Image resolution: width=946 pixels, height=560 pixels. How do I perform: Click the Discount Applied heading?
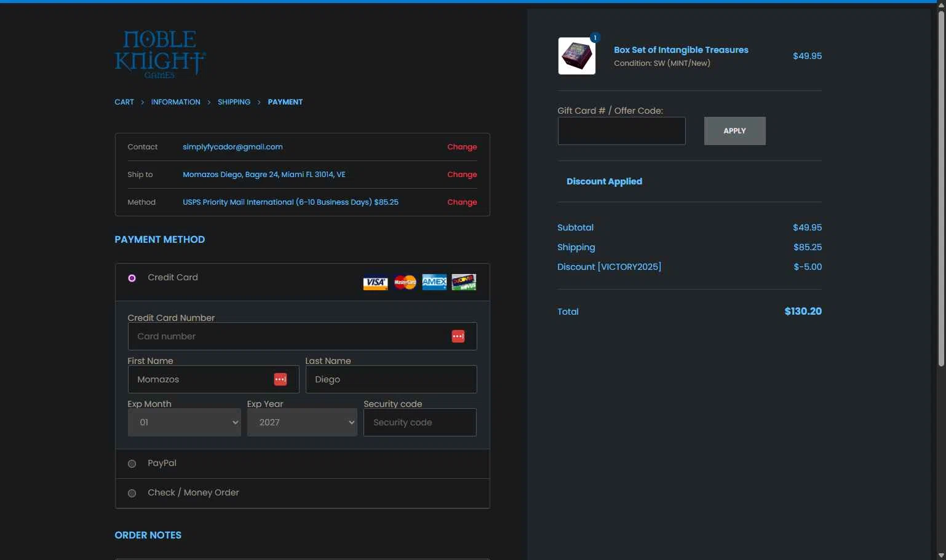click(604, 181)
